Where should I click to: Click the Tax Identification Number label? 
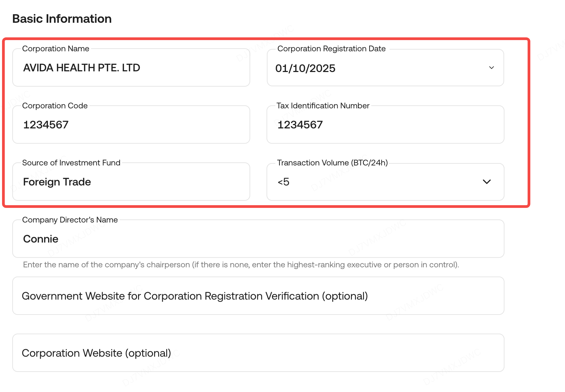(x=323, y=106)
